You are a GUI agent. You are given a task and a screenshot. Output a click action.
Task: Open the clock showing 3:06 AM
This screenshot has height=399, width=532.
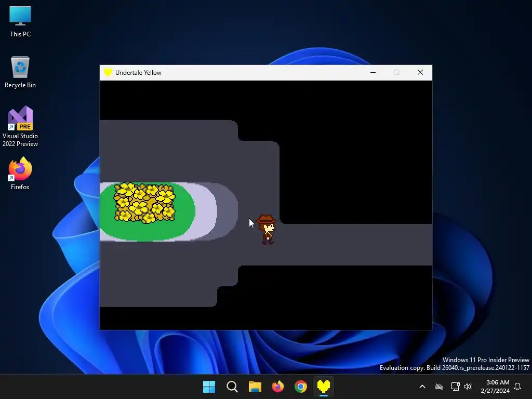[495, 387]
